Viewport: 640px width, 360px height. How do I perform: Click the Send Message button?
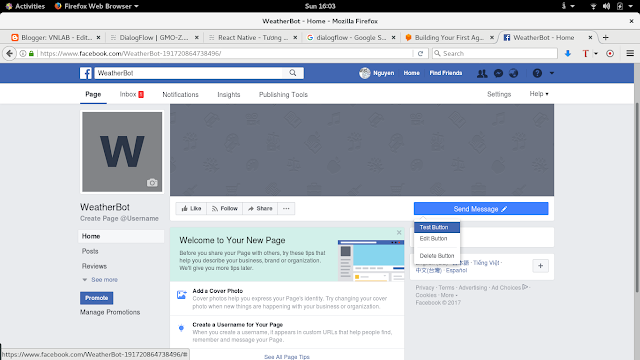(x=481, y=209)
